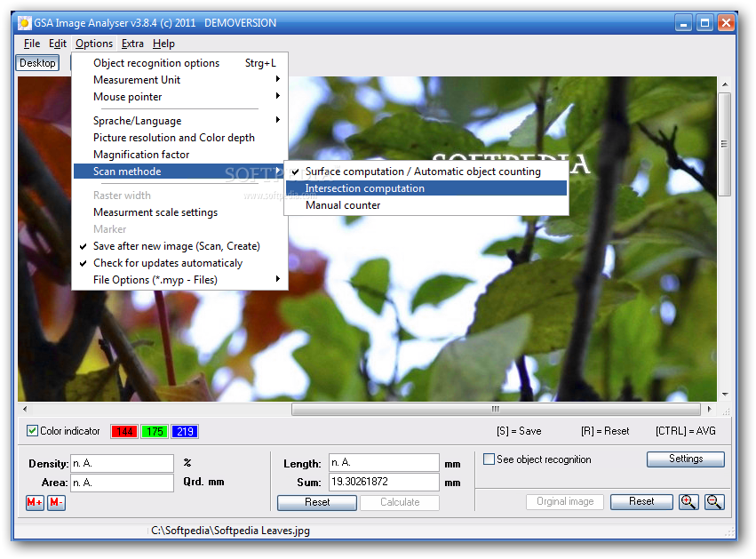
Task: Click the Length input field
Action: [384, 462]
